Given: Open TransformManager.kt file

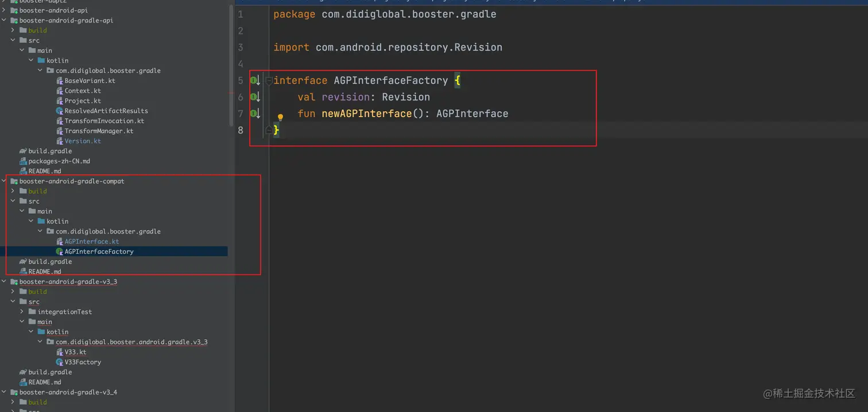Looking at the screenshot, I should click(x=99, y=131).
